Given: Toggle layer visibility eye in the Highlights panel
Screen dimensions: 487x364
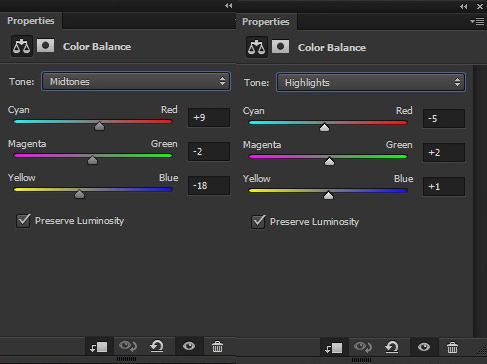Looking at the screenshot, I should click(x=424, y=347).
